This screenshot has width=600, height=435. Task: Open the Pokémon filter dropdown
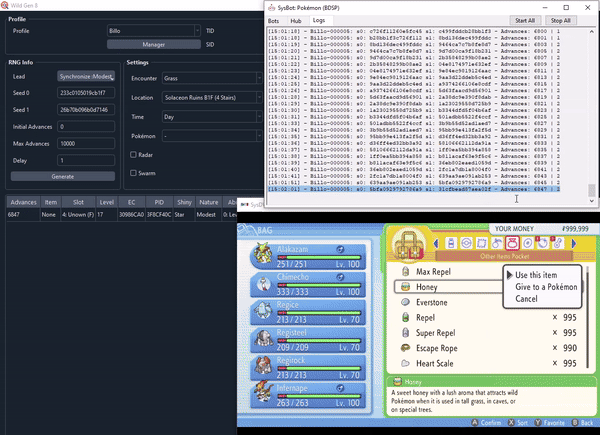(x=212, y=136)
